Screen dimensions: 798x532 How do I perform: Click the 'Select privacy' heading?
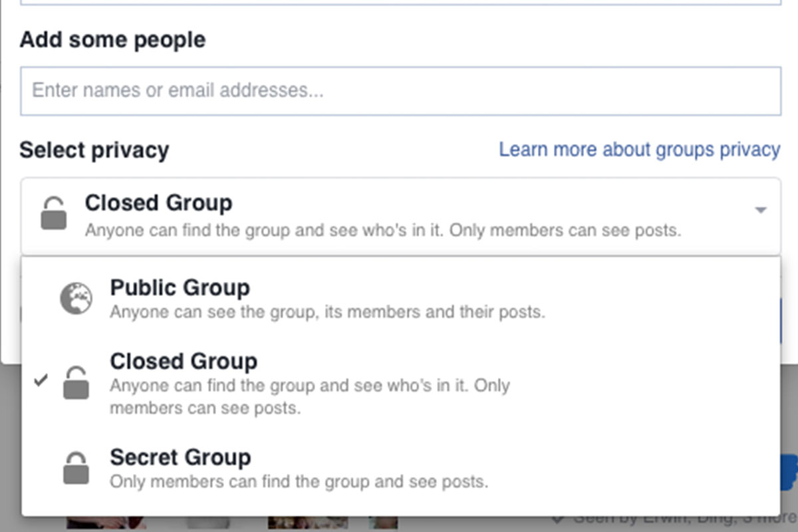click(x=94, y=150)
